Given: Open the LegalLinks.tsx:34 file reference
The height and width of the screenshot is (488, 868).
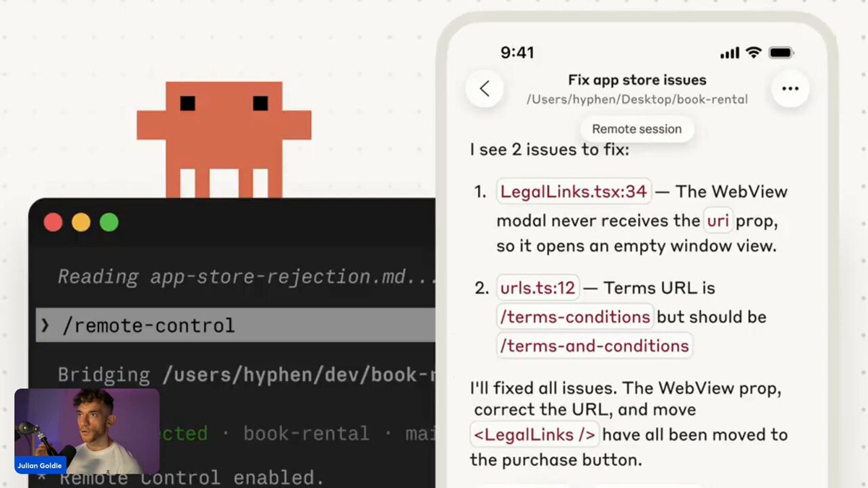Looking at the screenshot, I should pyautogui.click(x=573, y=192).
